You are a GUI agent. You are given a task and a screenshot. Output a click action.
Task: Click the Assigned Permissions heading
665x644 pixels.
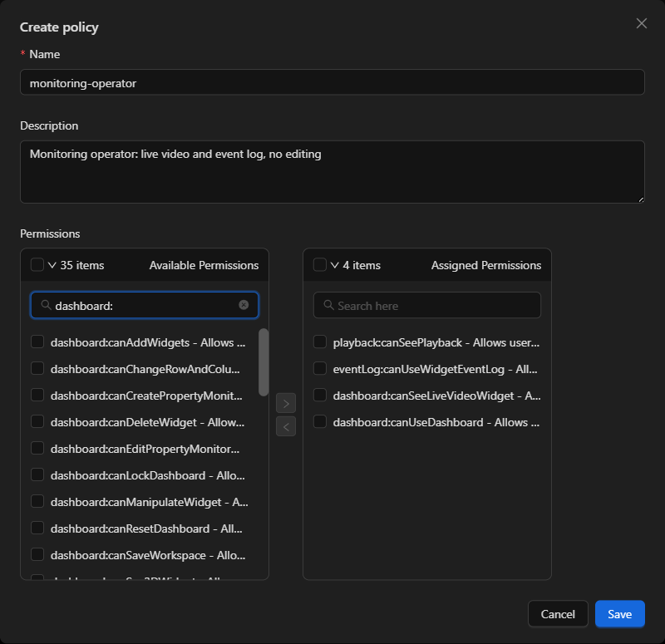(486, 265)
